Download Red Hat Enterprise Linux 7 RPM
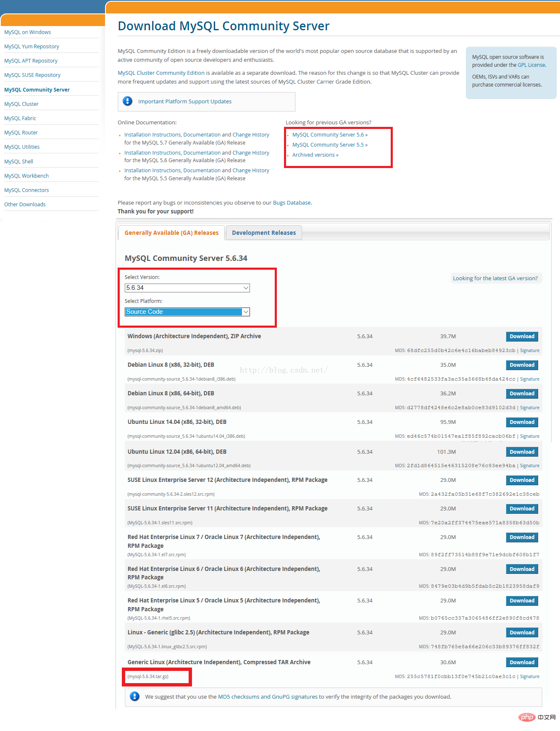The image size is (560, 731). (x=522, y=537)
